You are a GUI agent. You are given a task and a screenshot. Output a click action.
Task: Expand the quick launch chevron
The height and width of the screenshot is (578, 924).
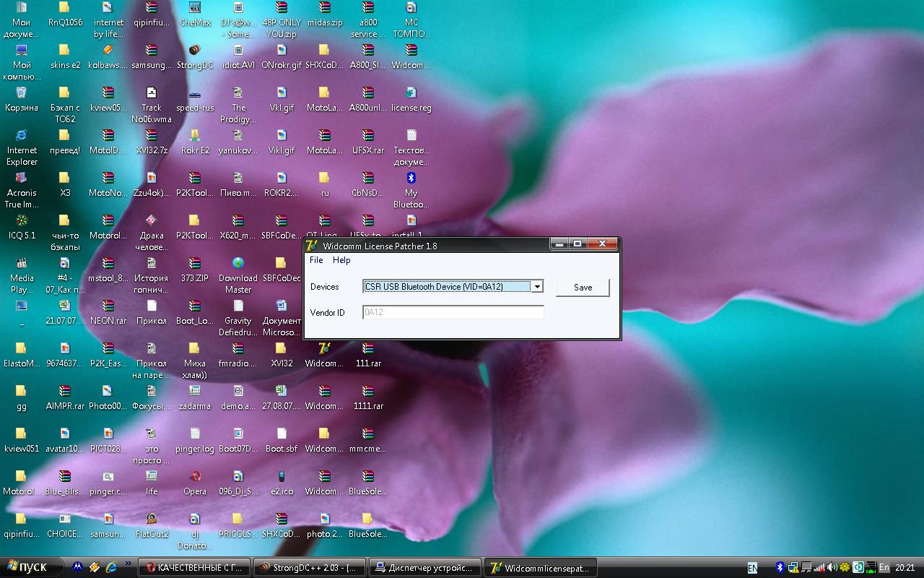coord(128,564)
